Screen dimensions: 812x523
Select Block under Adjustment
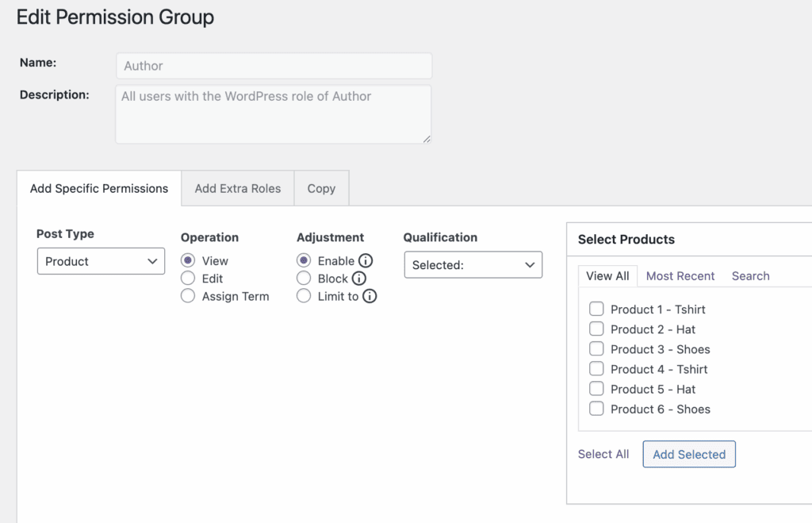point(303,279)
